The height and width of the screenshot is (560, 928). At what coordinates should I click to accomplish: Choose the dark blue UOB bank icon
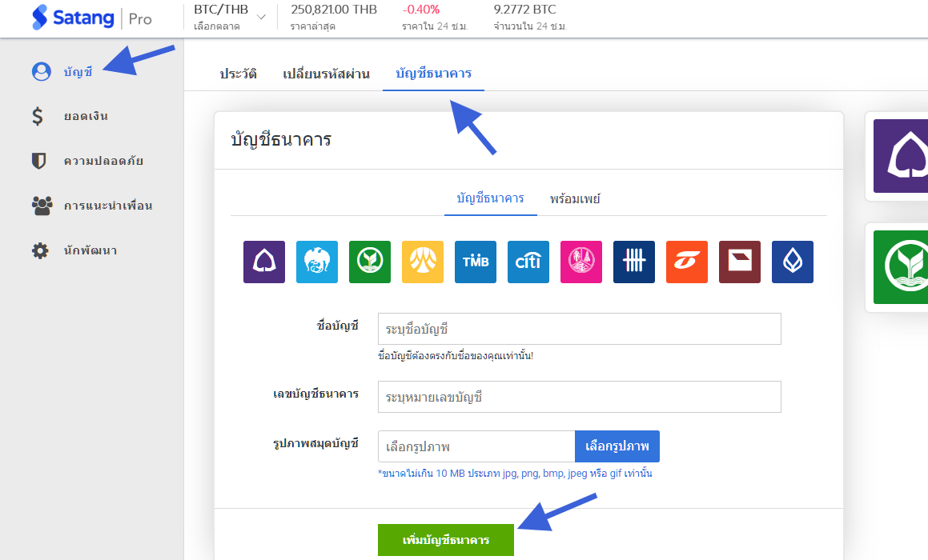coord(634,262)
